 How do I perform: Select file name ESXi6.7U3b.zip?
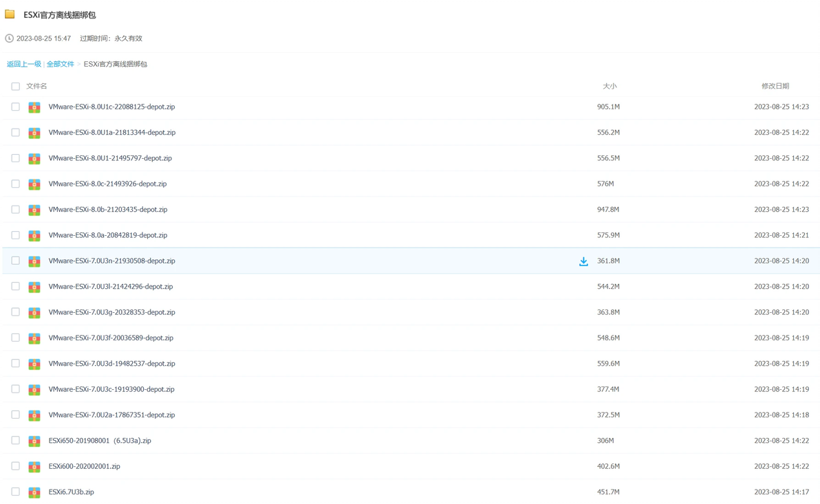pos(72,492)
